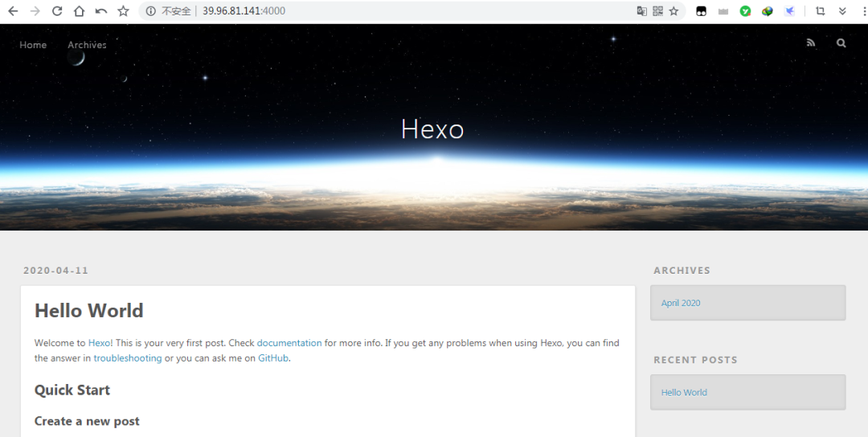This screenshot has height=437, width=868.
Task: Click the crop screenshot tool icon
Action: [821, 11]
